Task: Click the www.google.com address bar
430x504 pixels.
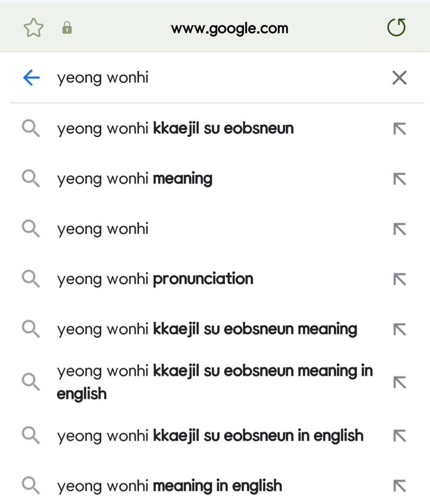Action: click(x=229, y=27)
